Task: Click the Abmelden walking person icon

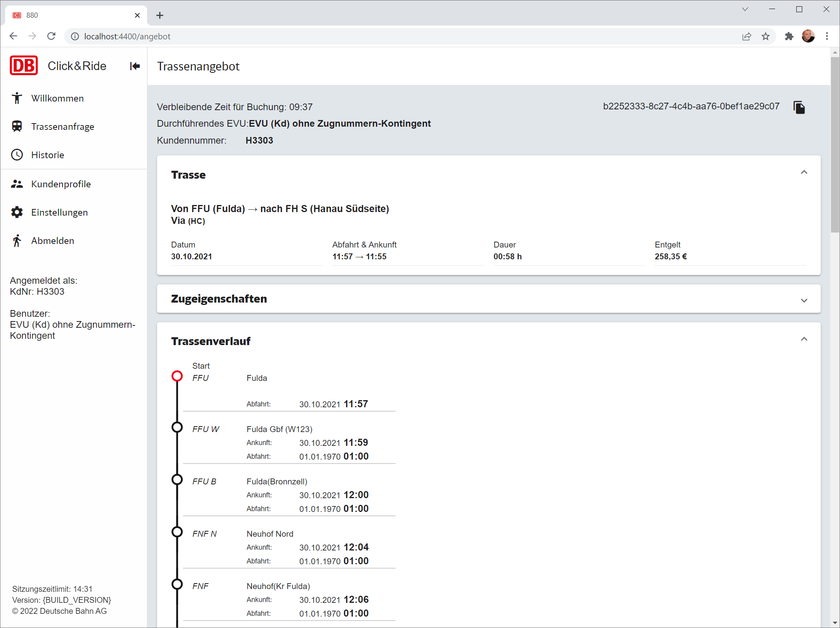Action: pos(17,240)
